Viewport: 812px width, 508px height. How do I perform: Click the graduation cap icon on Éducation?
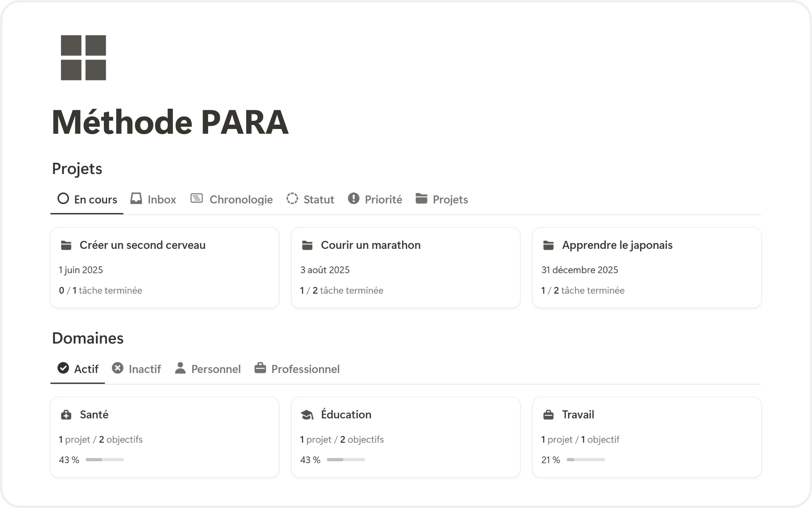pos(307,415)
